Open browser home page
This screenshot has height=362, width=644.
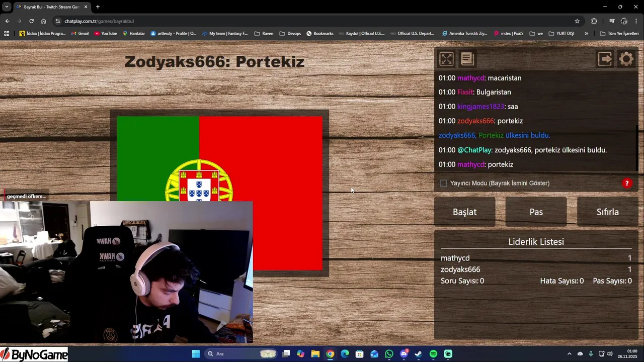point(43,21)
